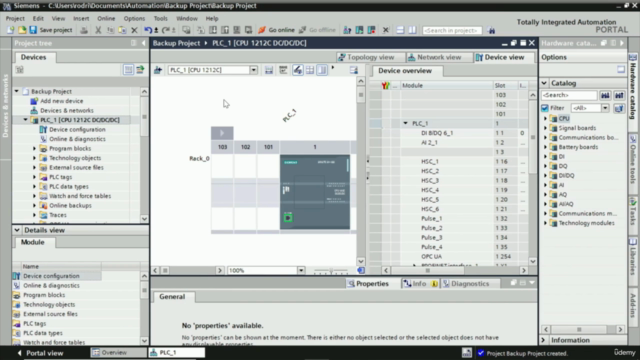The height and width of the screenshot is (360, 640).
Task: Open the catalog filter <All> dropdown
Action: pyautogui.click(x=605, y=108)
